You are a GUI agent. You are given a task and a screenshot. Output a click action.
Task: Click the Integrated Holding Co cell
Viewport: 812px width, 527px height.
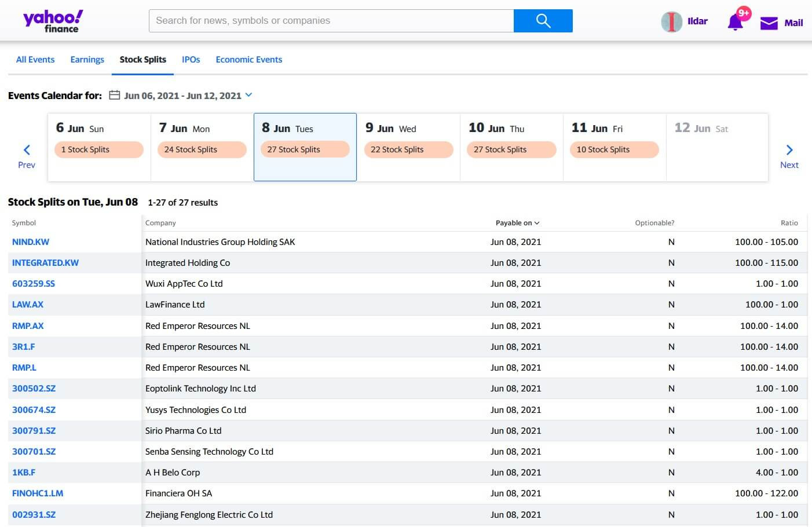pos(188,263)
